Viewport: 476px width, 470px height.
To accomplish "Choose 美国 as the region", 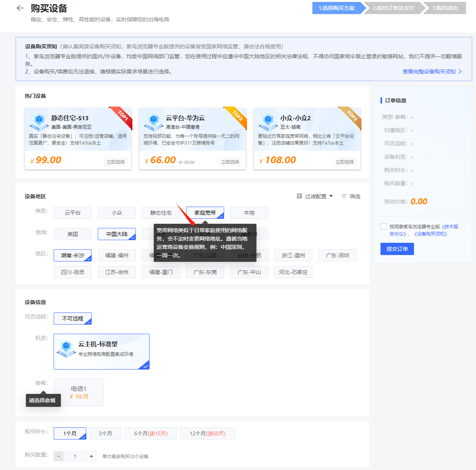I will (73, 234).
